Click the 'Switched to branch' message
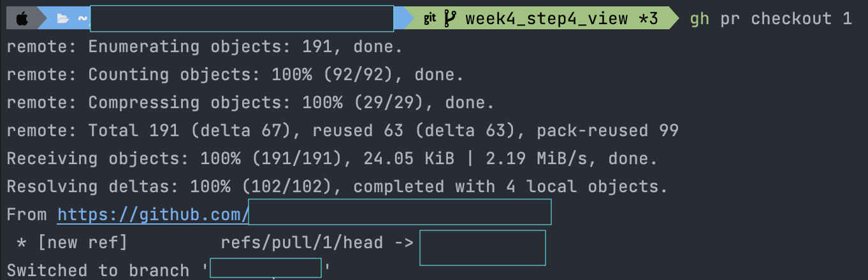 click(98, 270)
